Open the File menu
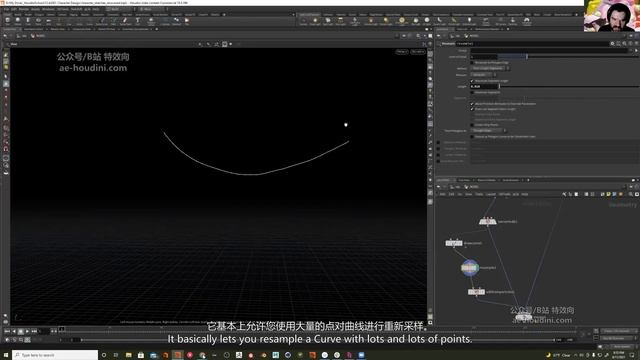The image size is (640, 360). 7,9
